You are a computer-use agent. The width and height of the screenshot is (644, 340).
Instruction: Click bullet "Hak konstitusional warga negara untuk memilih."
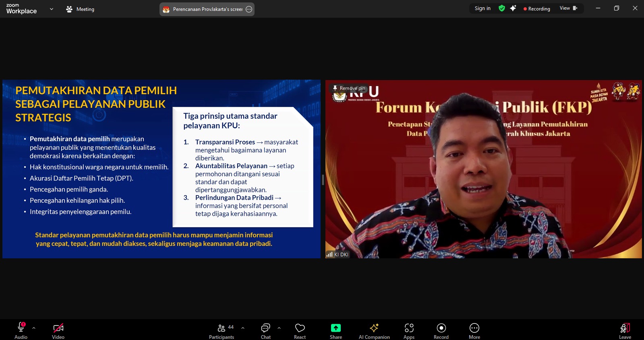(x=99, y=167)
